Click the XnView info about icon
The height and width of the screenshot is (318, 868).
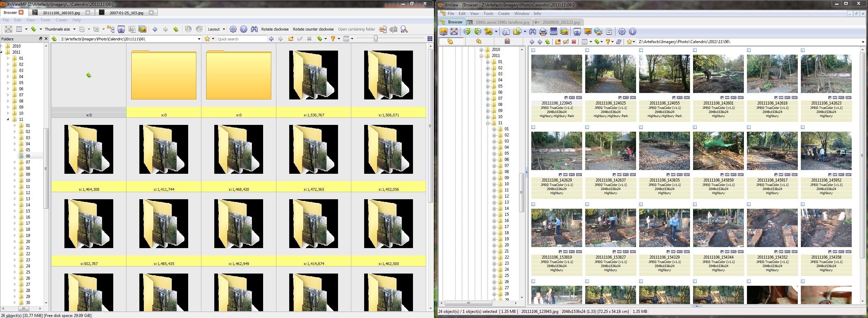pyautogui.click(x=632, y=32)
